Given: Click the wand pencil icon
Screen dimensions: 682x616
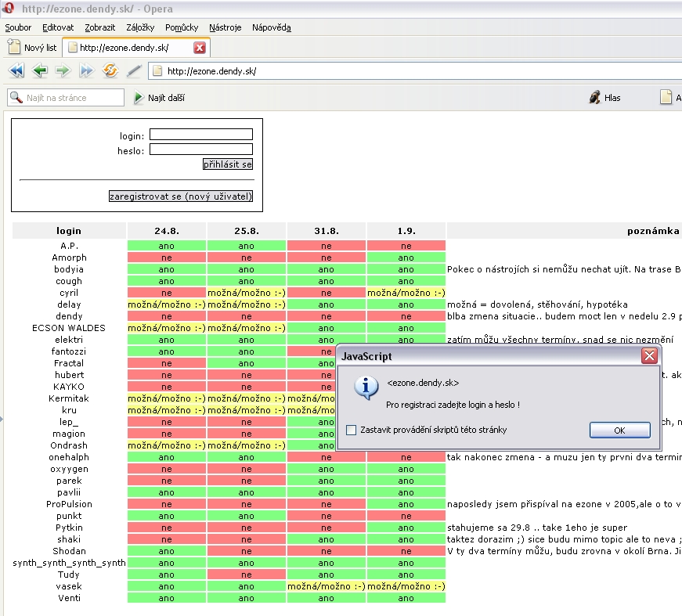Looking at the screenshot, I should [x=134, y=71].
